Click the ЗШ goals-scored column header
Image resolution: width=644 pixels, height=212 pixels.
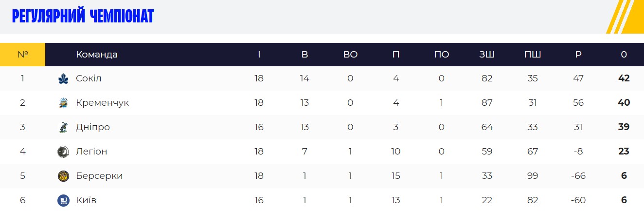tap(487, 55)
